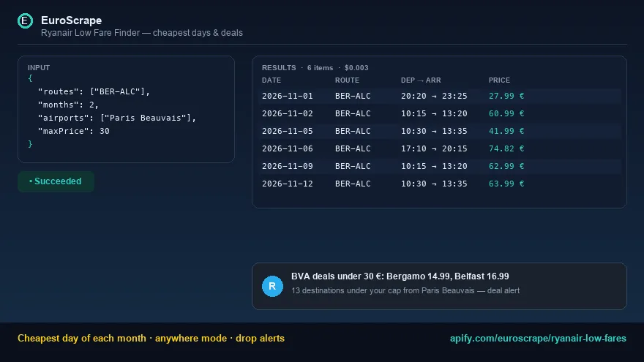644x362 pixels.
Task: Select the "airports": ["Paris Beauvais"] line
Action: tap(117, 118)
